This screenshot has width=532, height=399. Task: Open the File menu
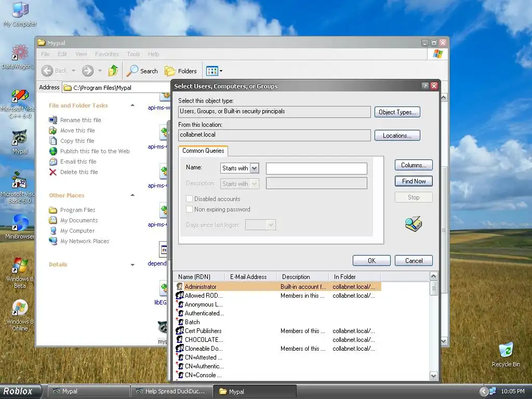tap(45, 54)
